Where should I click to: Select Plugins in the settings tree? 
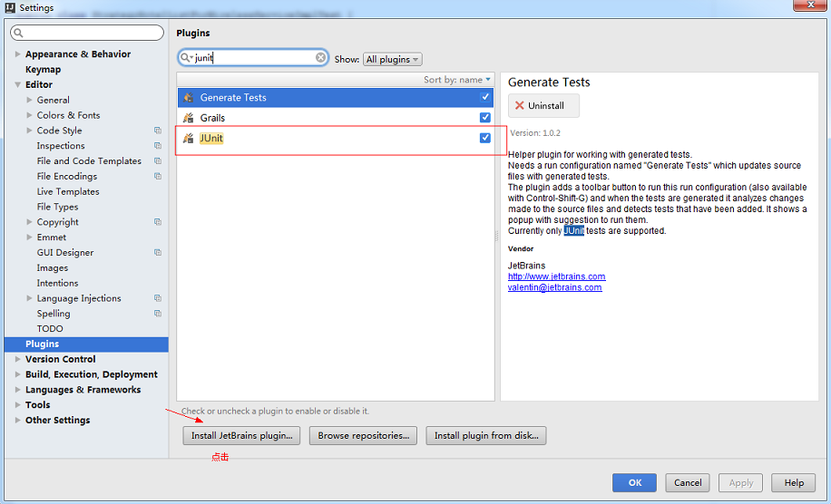tap(86, 344)
